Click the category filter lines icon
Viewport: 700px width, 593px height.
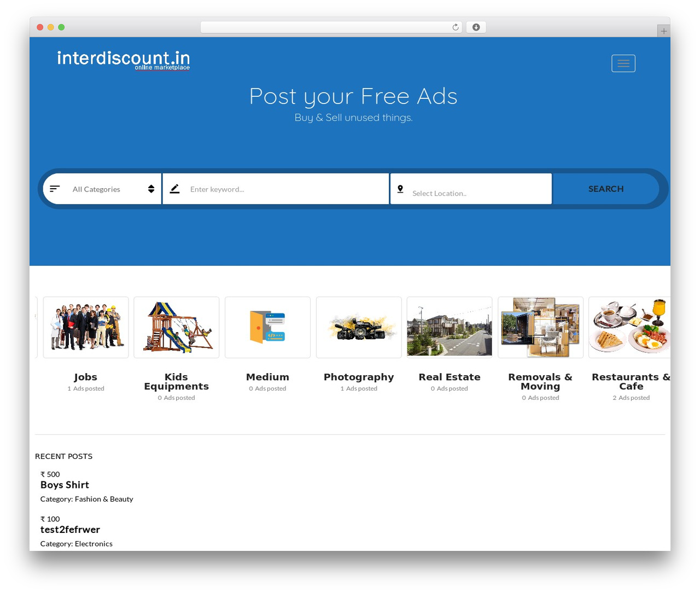click(55, 189)
